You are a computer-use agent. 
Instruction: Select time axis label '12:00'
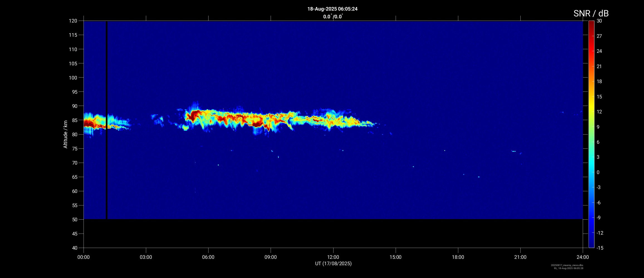click(333, 257)
